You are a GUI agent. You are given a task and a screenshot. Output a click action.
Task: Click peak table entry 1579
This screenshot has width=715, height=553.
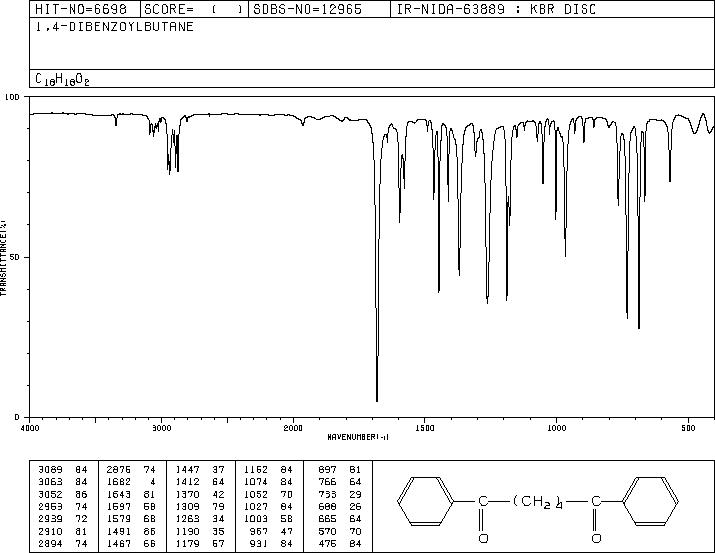click(119, 519)
